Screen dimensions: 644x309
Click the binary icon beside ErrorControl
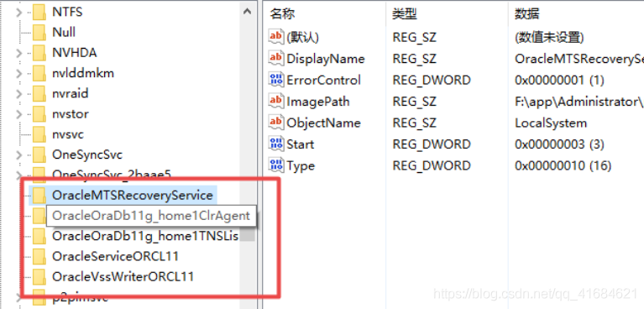pos(276,79)
